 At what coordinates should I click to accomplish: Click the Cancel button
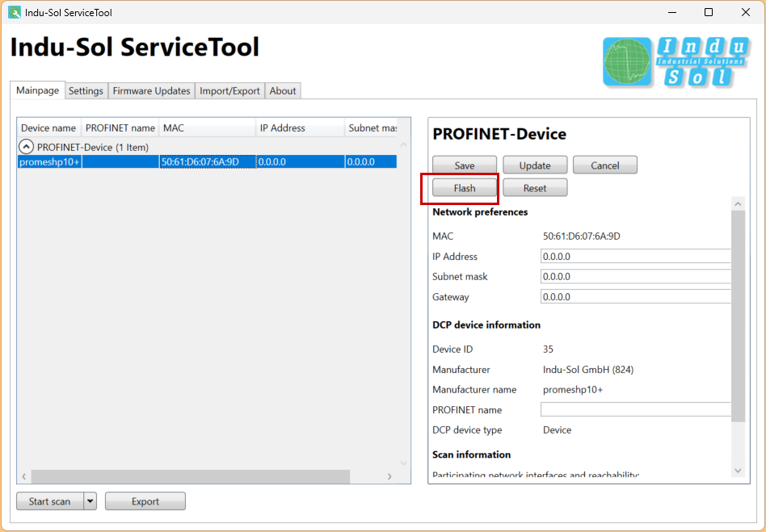tap(604, 165)
